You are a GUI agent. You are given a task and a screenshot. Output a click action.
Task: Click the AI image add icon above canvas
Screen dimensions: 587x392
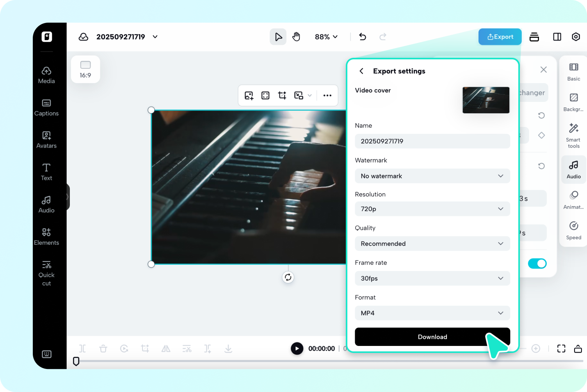tap(249, 96)
